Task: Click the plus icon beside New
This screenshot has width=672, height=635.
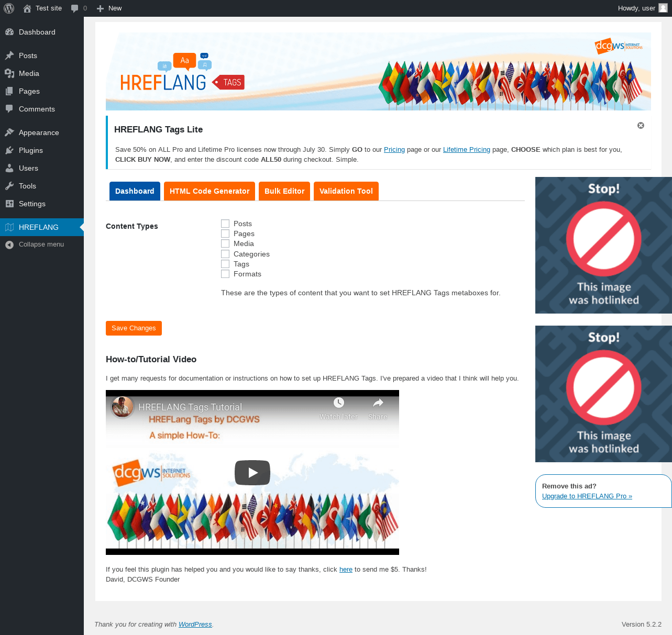Action: click(101, 8)
